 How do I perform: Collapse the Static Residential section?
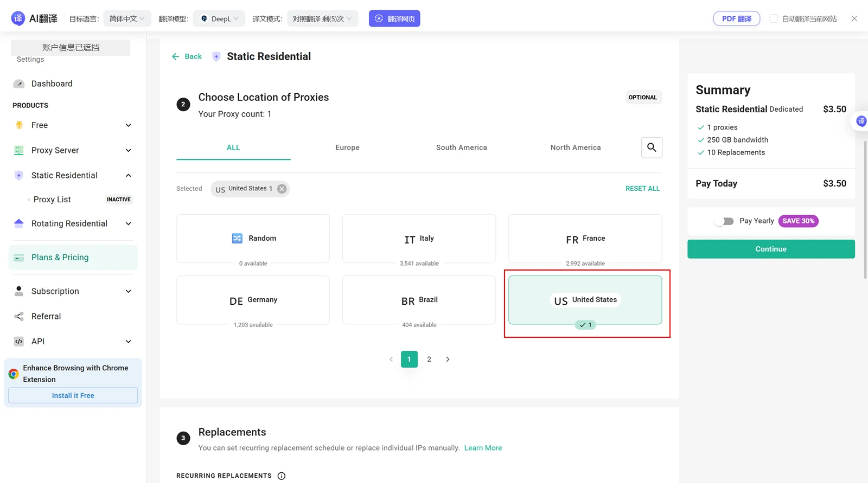129,176
